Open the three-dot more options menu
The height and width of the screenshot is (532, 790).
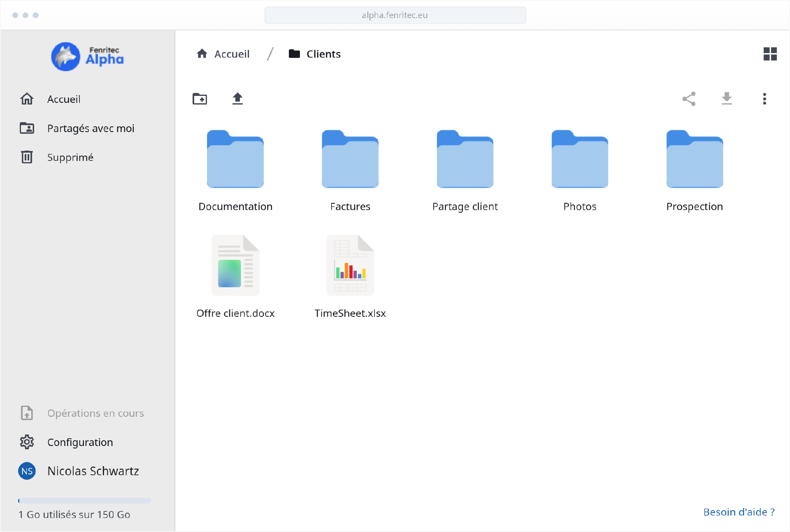tap(764, 99)
